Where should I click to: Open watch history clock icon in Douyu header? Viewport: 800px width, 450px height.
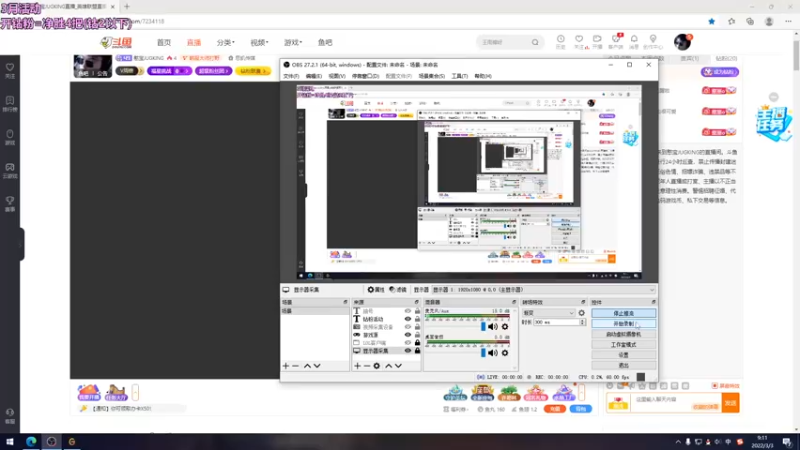[561, 39]
